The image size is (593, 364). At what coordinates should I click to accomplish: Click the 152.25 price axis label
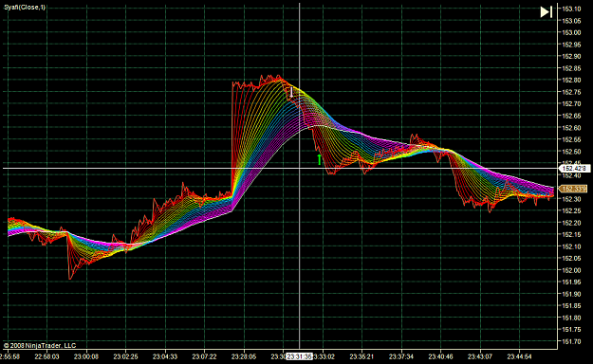tap(571, 211)
